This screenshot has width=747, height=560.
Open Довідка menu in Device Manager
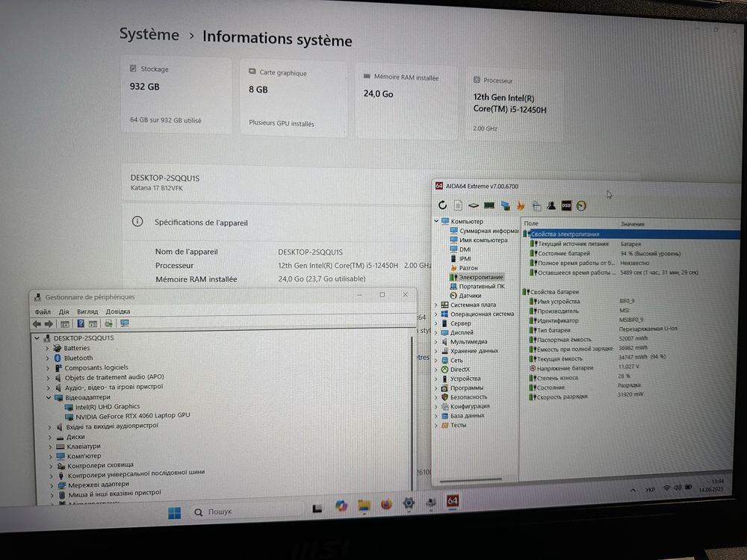118,311
